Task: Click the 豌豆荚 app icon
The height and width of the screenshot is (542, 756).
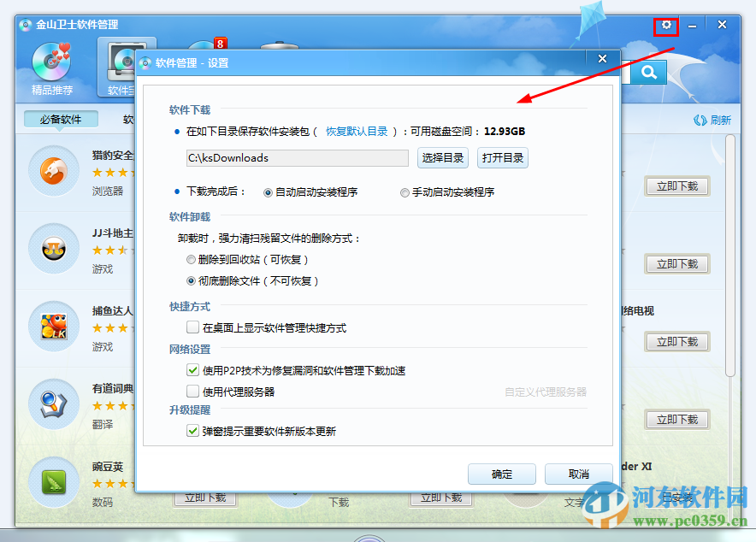Action: tap(54, 482)
